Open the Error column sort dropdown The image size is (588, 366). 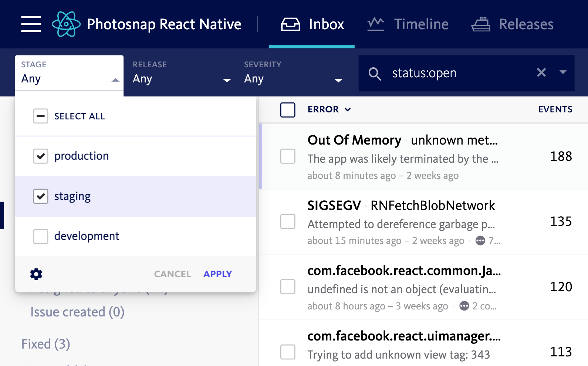point(329,109)
